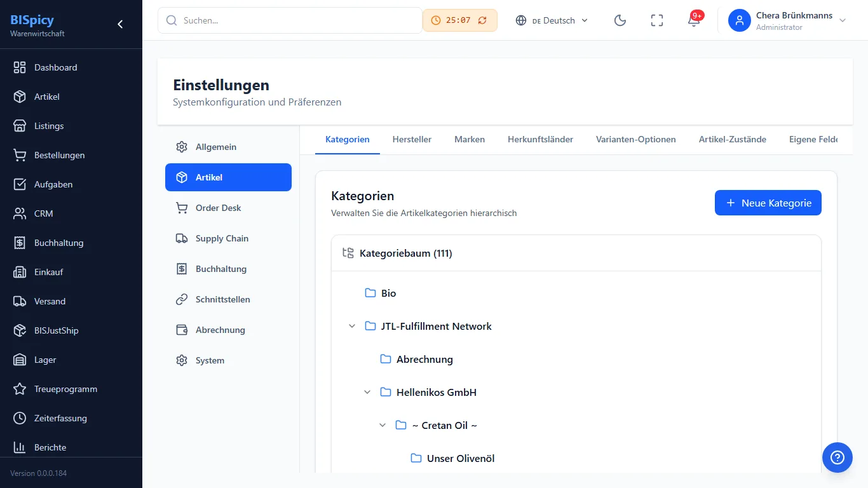Select the Bio category
Screen dimensions: 868x488
(x=388, y=293)
